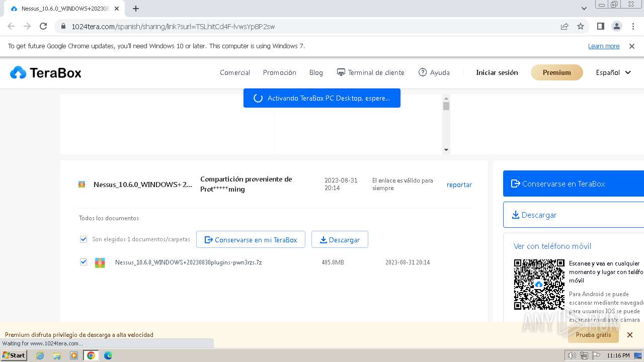Reload the page with the browser refresh icon

tap(43, 26)
